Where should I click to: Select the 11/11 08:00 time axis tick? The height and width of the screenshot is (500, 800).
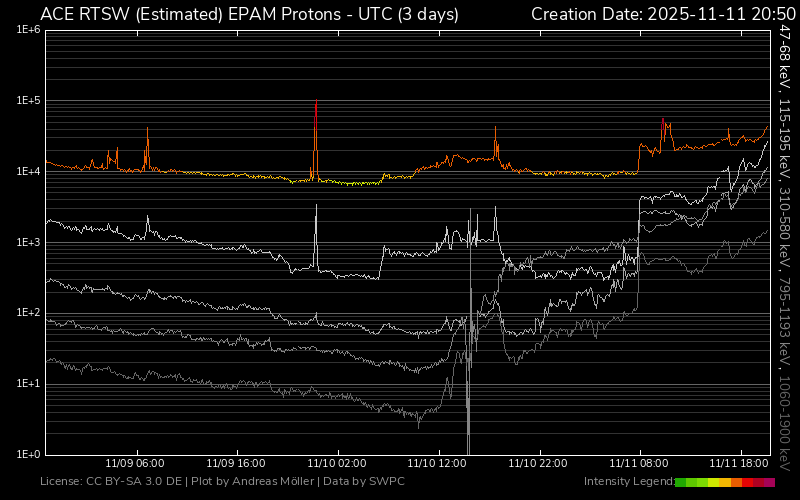640,464
